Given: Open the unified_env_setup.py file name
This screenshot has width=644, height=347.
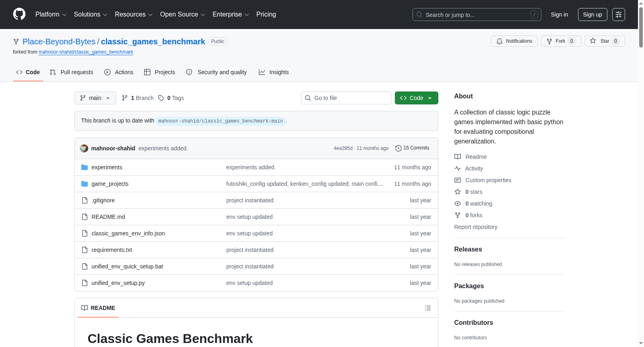Looking at the screenshot, I should click(118, 283).
